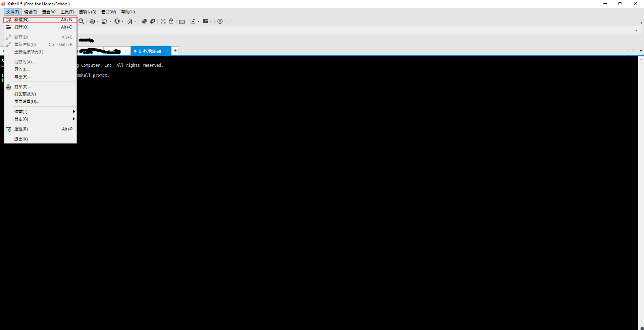Close the 5 本地Shell tab
Screen dimensions: 644x330
pyautogui.click(x=166, y=51)
